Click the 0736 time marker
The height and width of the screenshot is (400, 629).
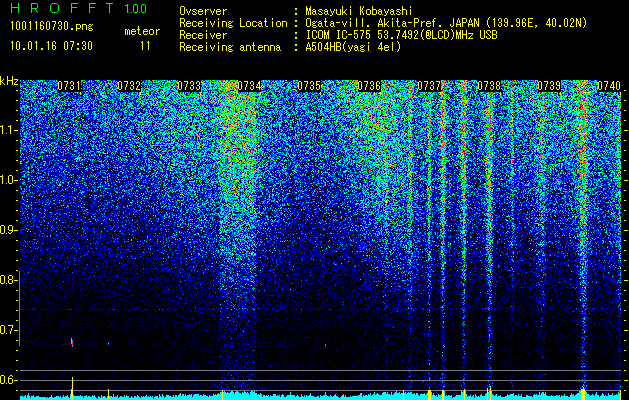pyautogui.click(x=369, y=86)
